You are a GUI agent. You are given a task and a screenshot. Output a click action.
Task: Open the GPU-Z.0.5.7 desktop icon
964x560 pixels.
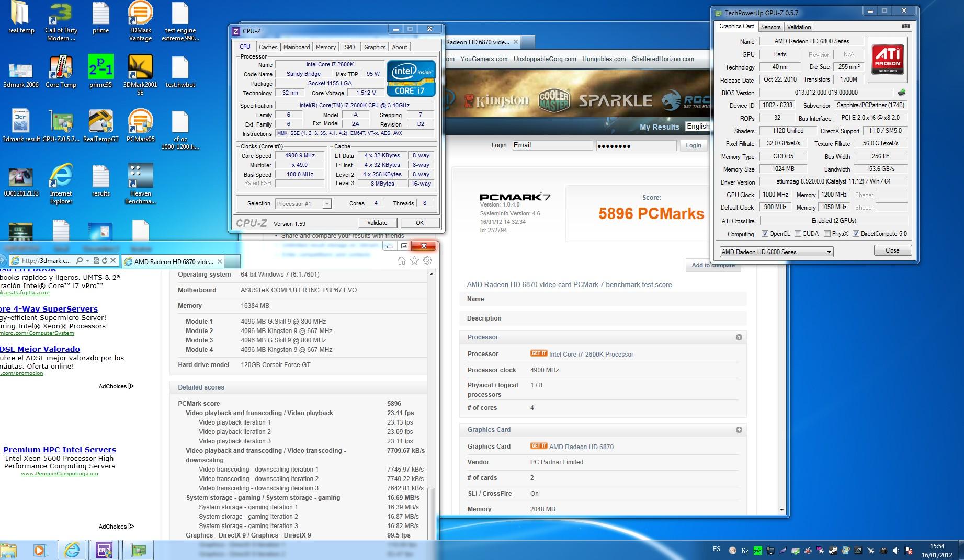61,127
